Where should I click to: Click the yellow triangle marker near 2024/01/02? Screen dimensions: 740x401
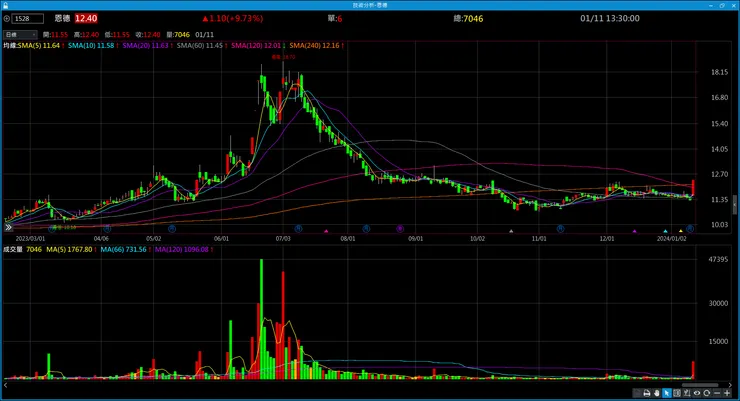(681, 231)
